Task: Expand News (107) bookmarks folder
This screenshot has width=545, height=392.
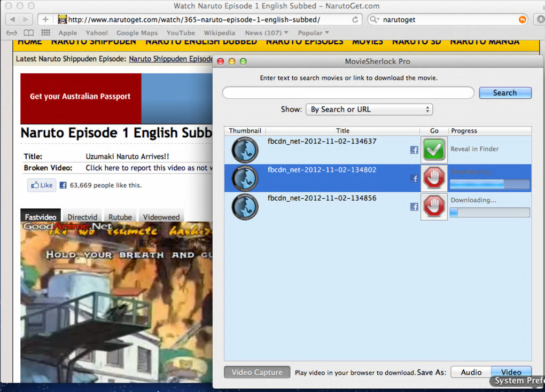Action: [267, 33]
